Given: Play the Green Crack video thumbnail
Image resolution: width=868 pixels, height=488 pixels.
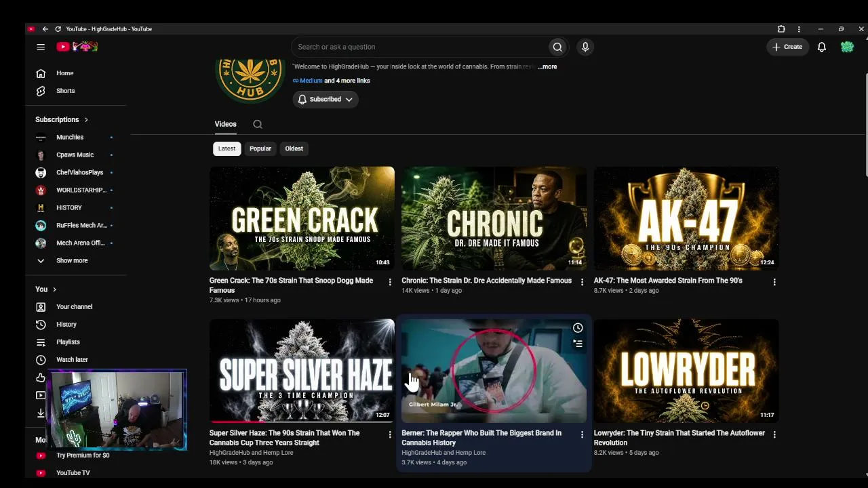Looking at the screenshot, I should (302, 218).
